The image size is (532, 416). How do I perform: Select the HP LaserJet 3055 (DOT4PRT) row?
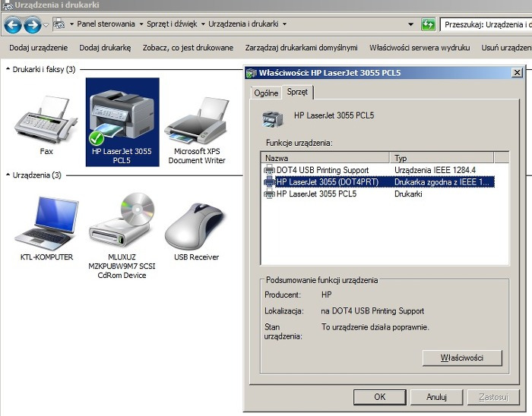(x=378, y=182)
